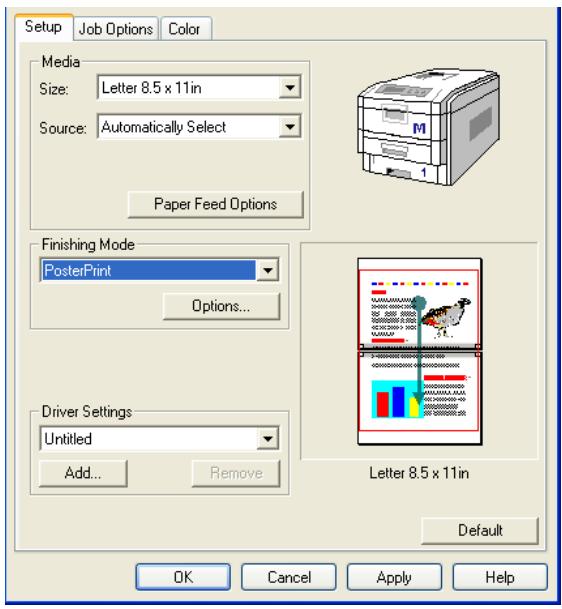The width and height of the screenshot is (562, 609).
Task: Click tray 1 on the printer image
Action: click(x=423, y=172)
